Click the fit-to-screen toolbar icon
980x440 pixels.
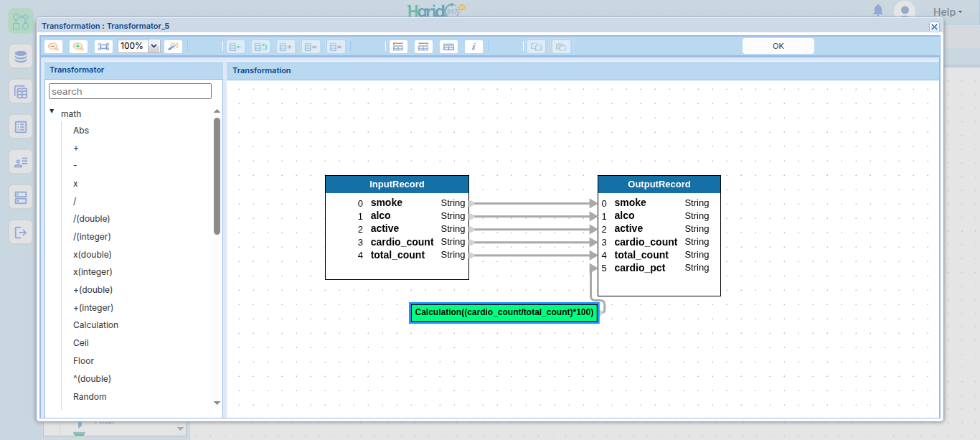point(104,47)
